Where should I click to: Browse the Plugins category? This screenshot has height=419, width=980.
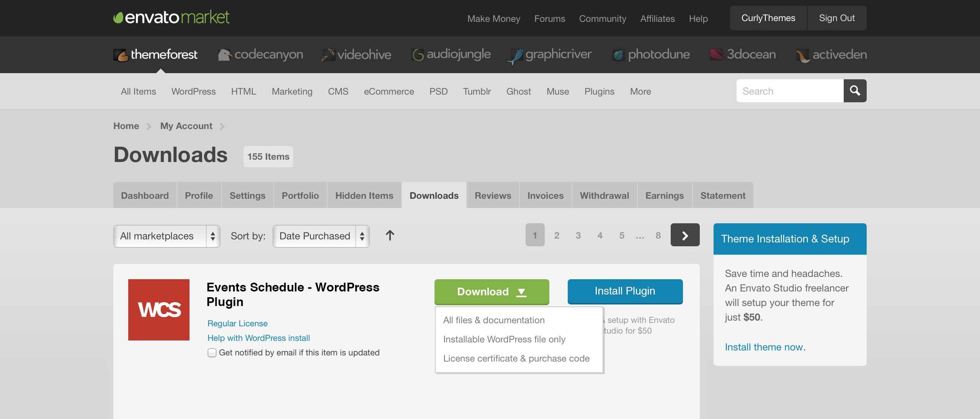coord(599,92)
